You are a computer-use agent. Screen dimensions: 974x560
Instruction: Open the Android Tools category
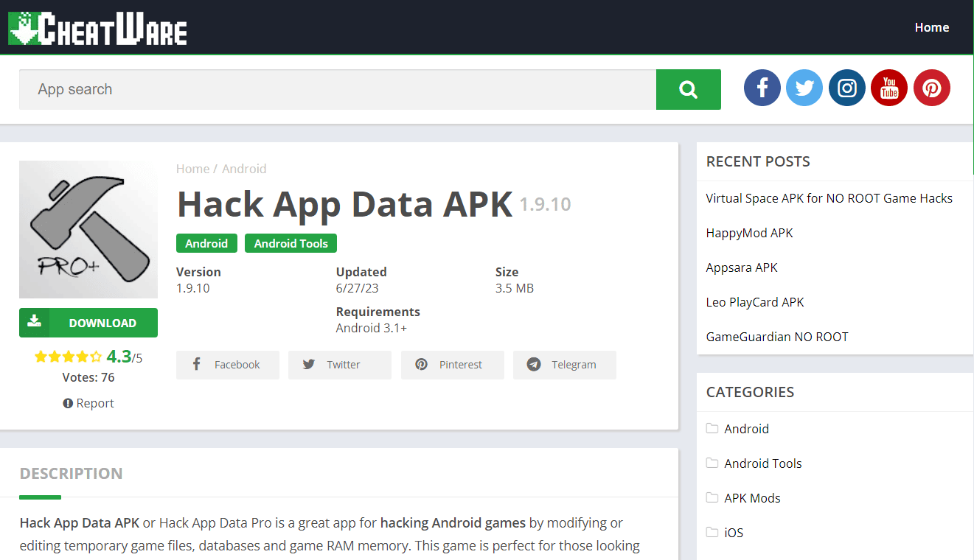763,463
